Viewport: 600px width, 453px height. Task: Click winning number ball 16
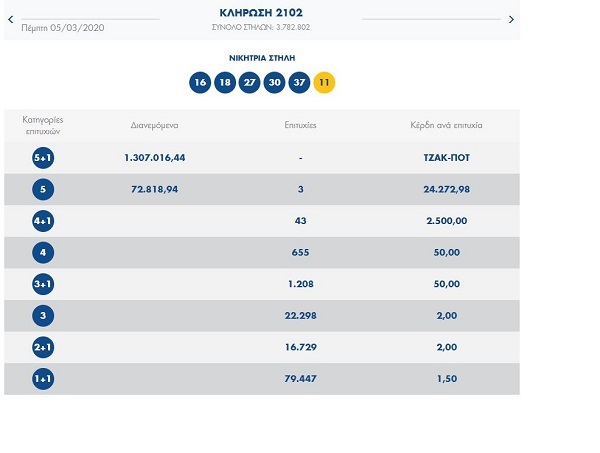(x=200, y=83)
